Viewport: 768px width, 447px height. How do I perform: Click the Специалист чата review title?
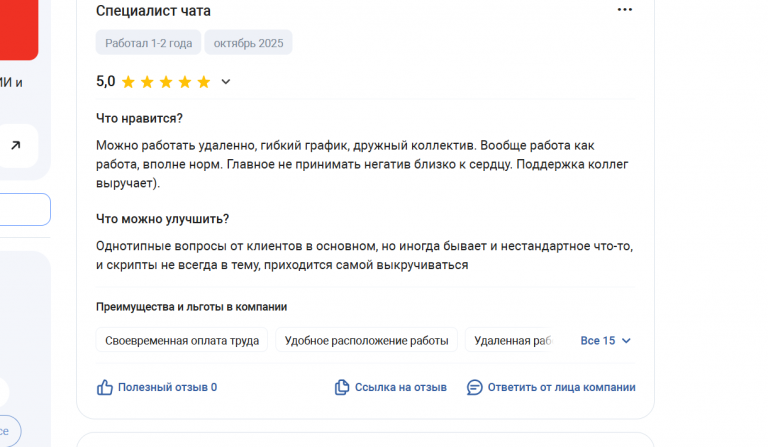pos(153,11)
